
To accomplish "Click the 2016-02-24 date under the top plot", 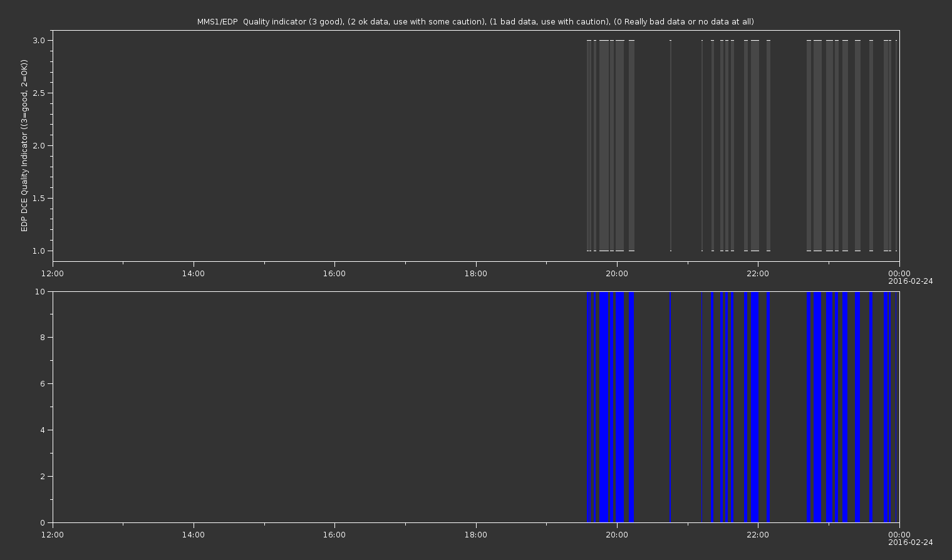I will (x=911, y=281).
